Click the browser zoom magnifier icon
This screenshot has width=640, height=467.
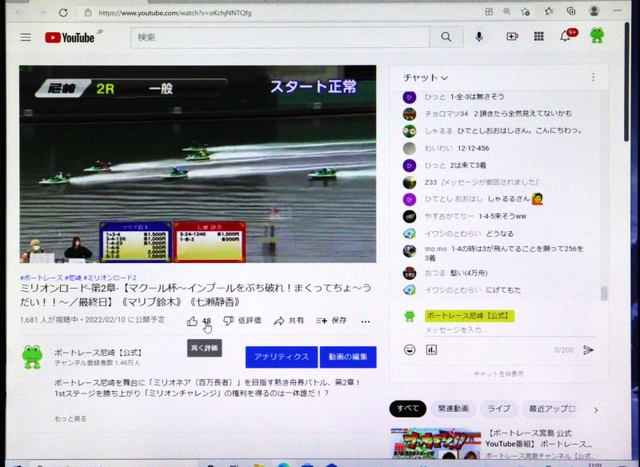[x=507, y=12]
